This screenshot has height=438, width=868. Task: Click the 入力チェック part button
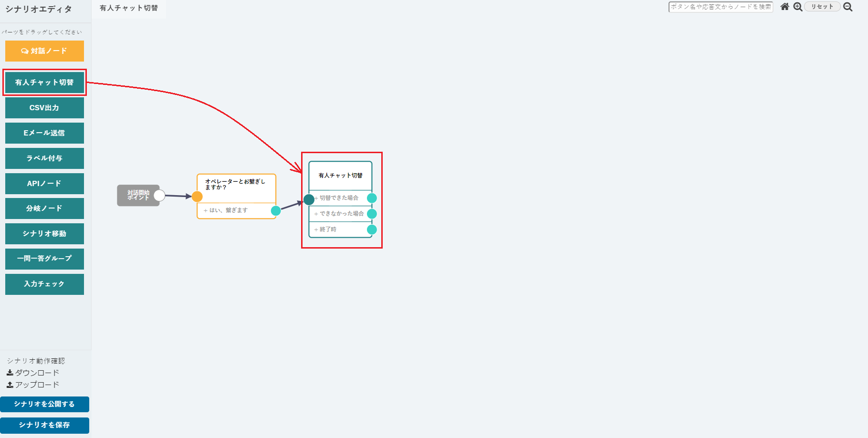tap(44, 284)
